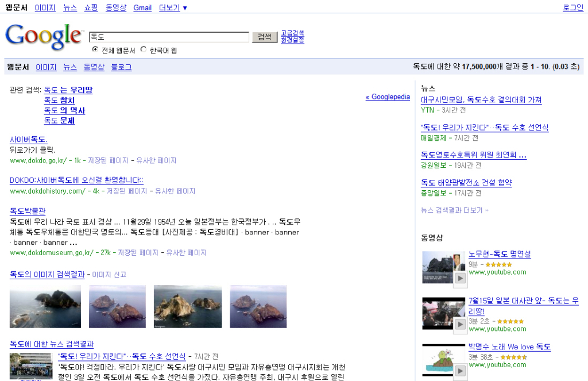Click the five-star rating of 노무현-독도 명연설
Viewport: 588px width, 381px height.
click(x=499, y=265)
